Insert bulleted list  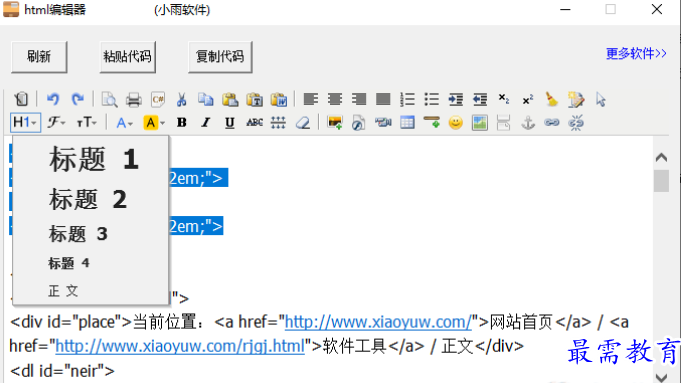[432, 99]
